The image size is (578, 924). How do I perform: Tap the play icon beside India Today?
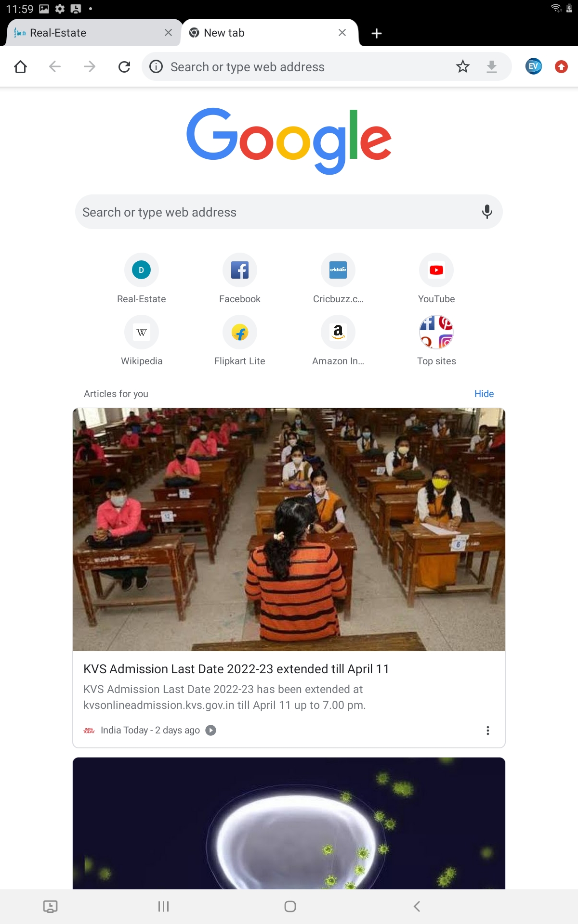(210, 730)
